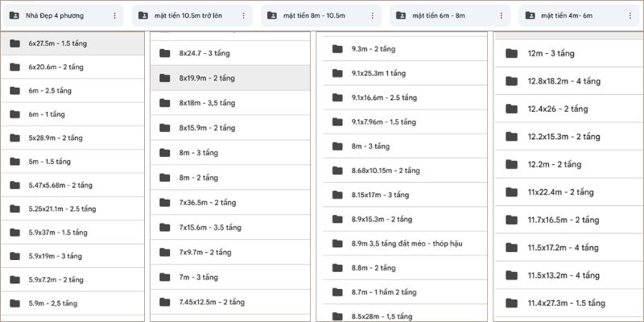
Task: Click shared folder icon of mặt tiền 6m - 8m
Action: click(400, 15)
